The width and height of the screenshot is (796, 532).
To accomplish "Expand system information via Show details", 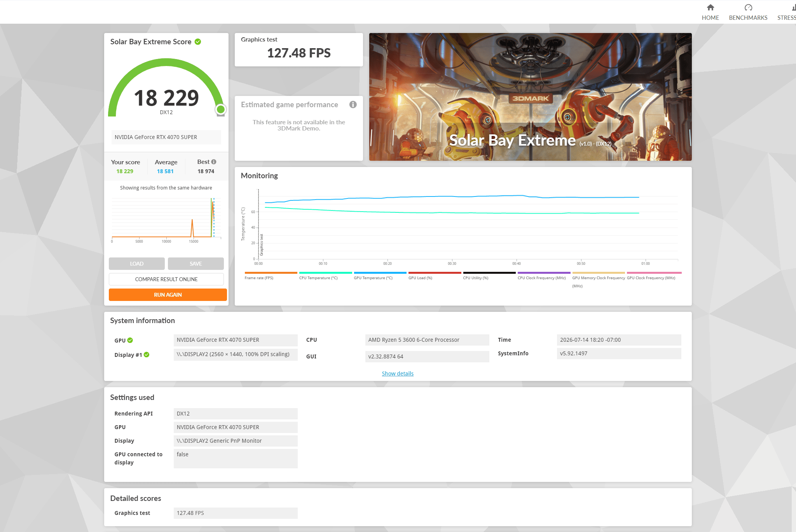I will 398,374.
